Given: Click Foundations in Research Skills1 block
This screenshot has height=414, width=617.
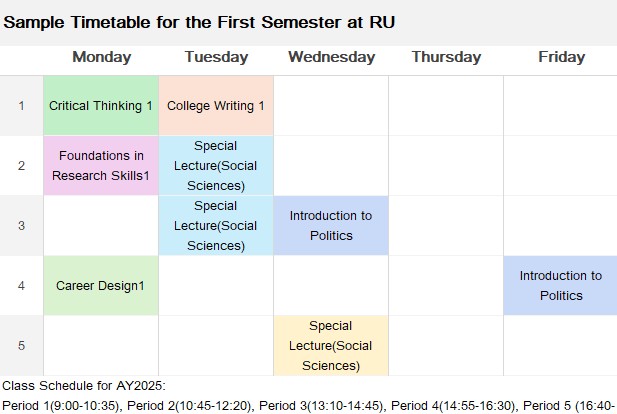Looking at the screenshot, I should pos(101,166).
